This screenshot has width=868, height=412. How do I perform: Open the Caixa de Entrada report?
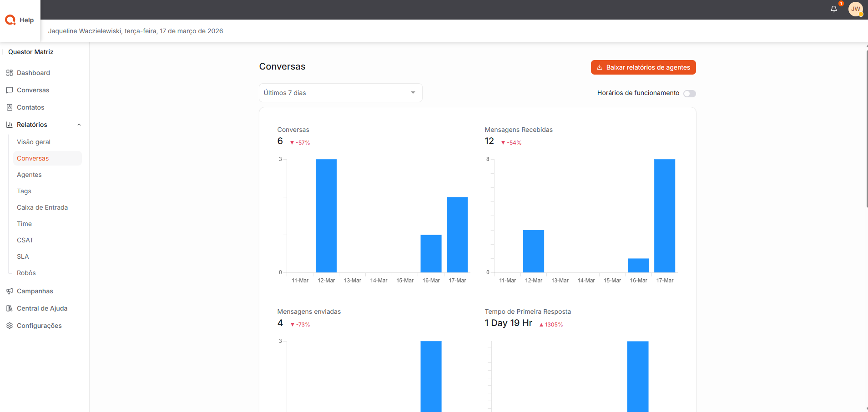point(42,207)
